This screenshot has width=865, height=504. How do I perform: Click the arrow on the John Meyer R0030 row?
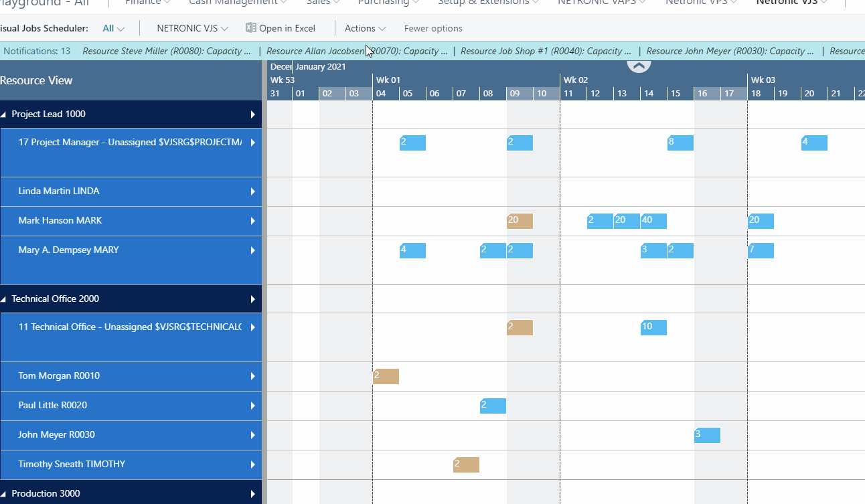253,435
